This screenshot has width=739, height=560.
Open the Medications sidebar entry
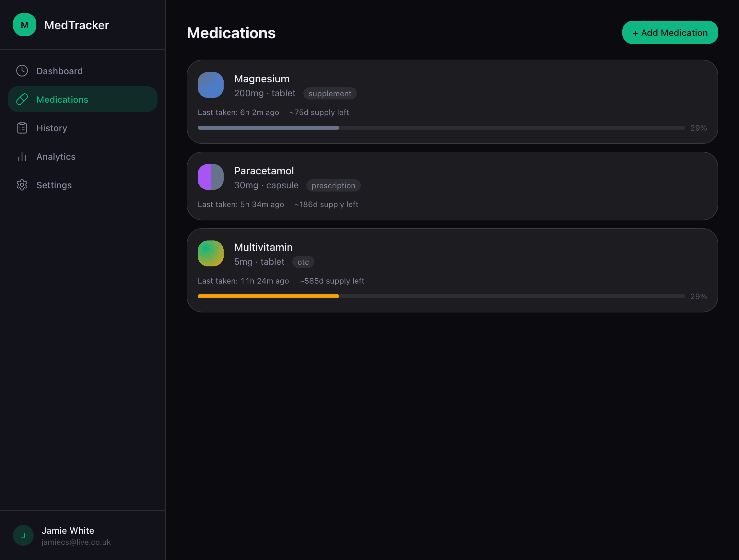coord(62,99)
